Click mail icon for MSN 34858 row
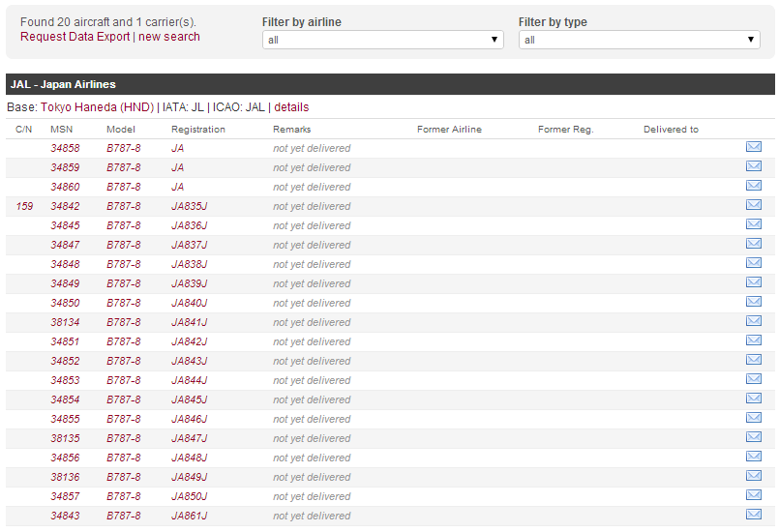 pyautogui.click(x=753, y=147)
